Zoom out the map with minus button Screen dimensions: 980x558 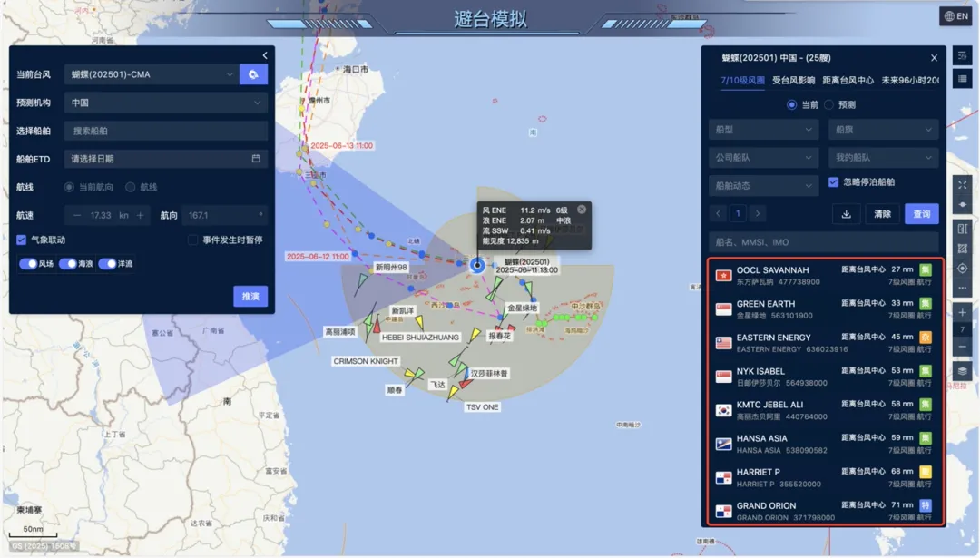963,347
